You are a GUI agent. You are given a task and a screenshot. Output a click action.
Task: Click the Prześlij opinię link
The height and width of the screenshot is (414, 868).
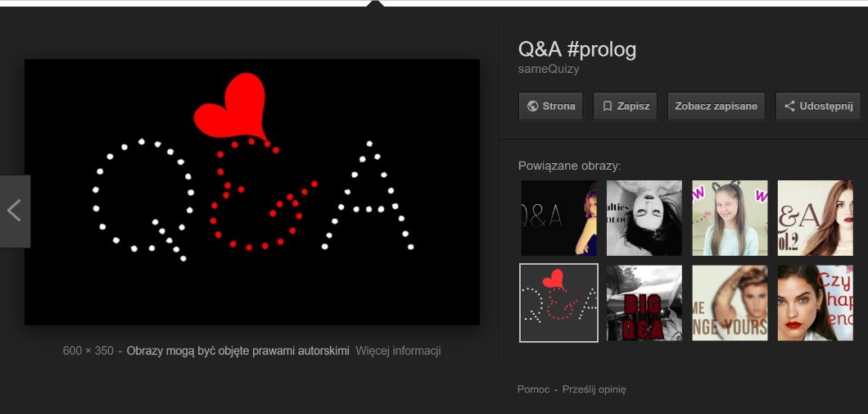pyautogui.click(x=594, y=389)
